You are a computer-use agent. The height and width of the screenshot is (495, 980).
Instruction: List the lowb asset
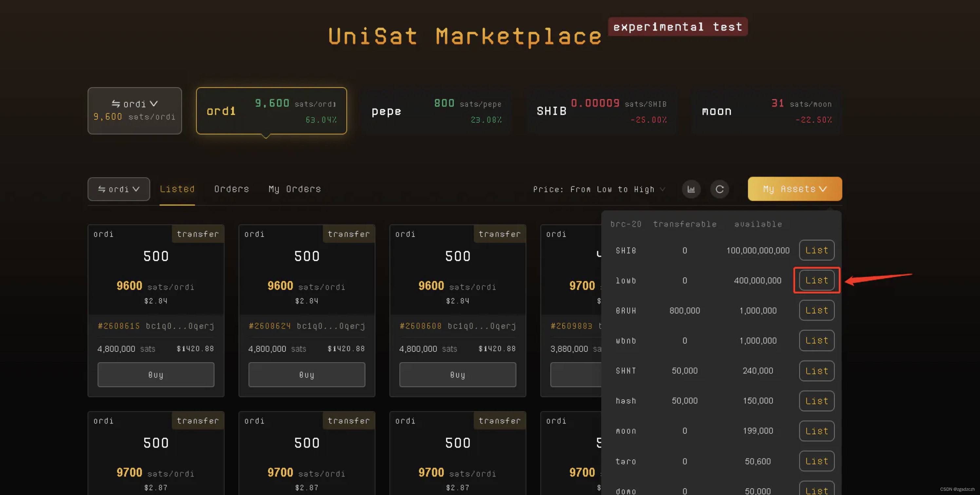[x=817, y=280]
